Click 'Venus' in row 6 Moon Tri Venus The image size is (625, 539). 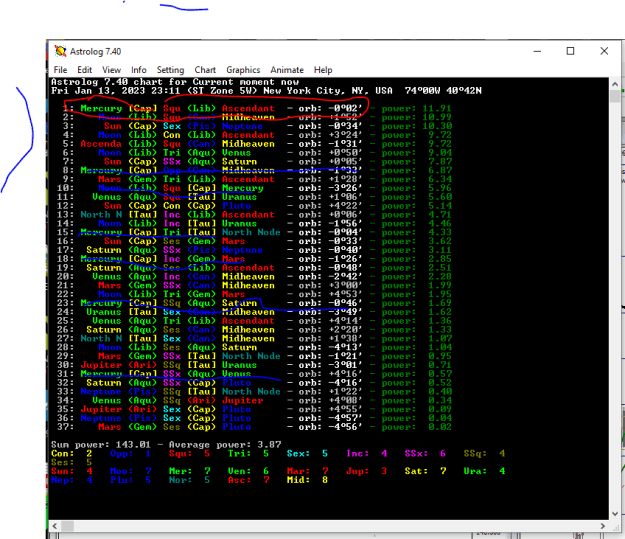click(236, 153)
